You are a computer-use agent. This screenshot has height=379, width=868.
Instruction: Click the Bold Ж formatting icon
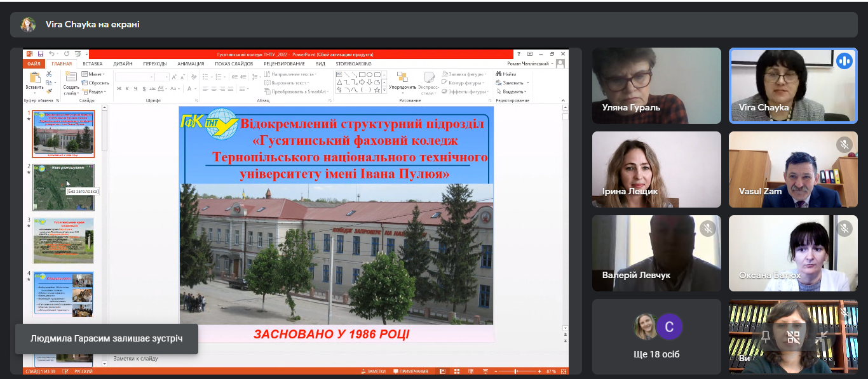119,89
